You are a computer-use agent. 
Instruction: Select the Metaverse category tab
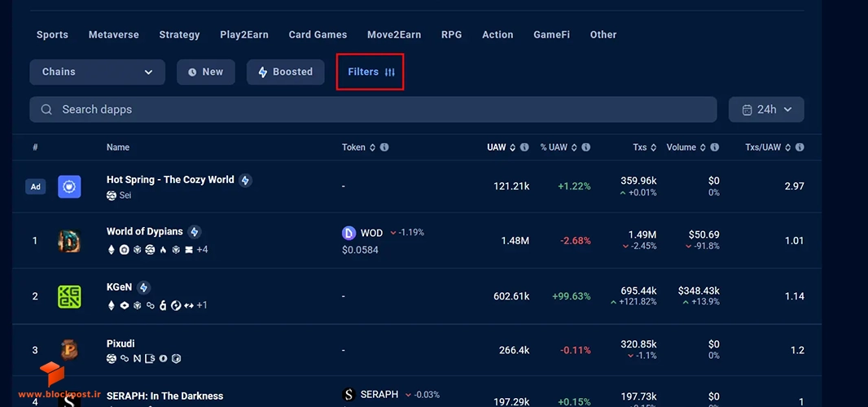point(113,34)
